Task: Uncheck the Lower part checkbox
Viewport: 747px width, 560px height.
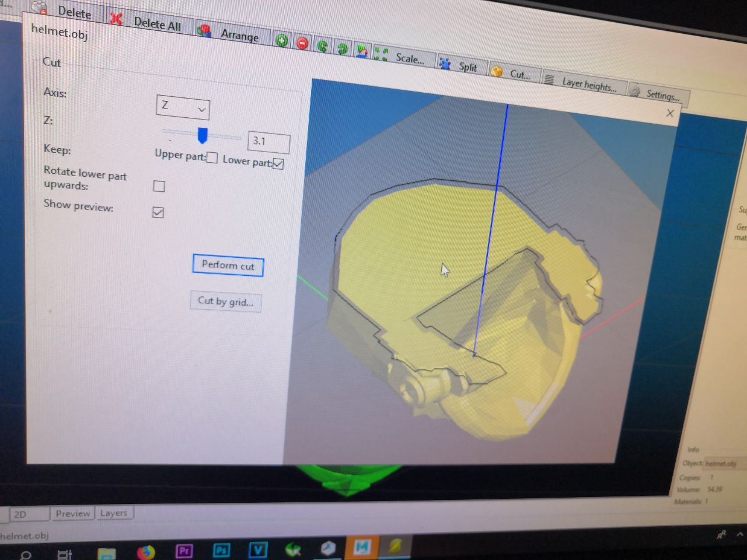Action: pyautogui.click(x=278, y=164)
